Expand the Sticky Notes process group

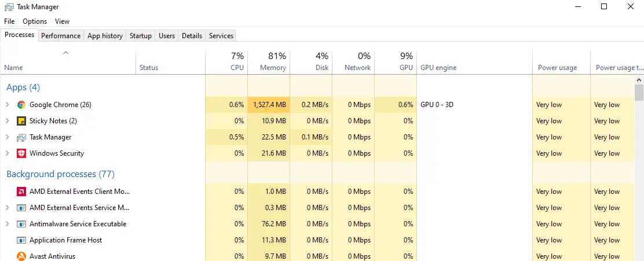pos(7,121)
